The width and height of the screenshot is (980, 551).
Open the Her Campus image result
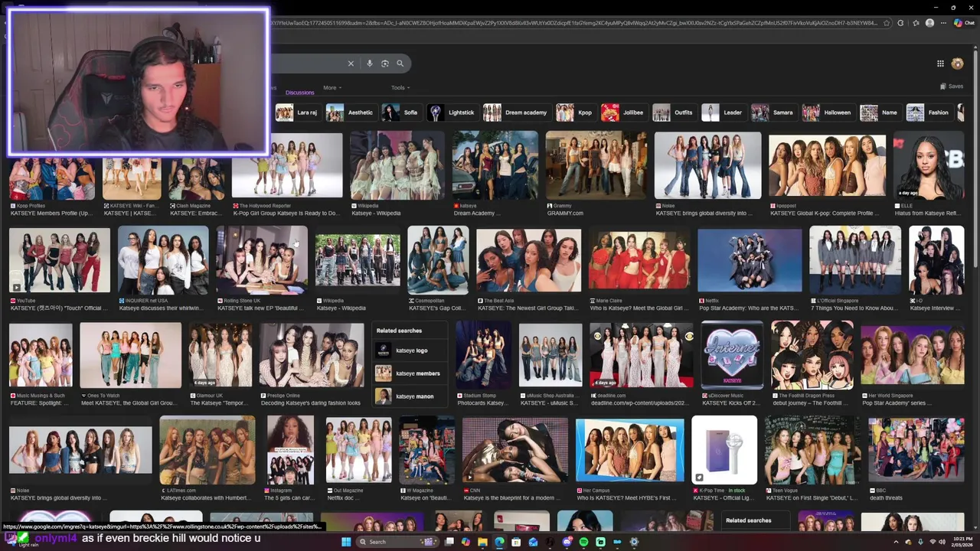(630, 450)
